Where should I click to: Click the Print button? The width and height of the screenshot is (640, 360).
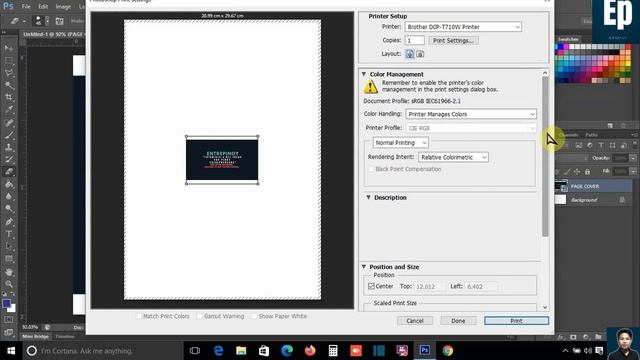pyautogui.click(x=516, y=321)
